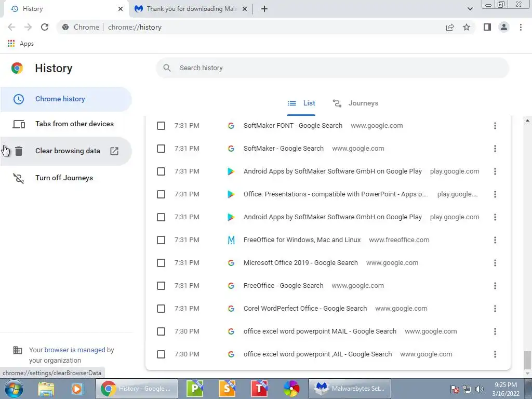Switch to the Journeys tab
532x399 pixels.
point(355,103)
